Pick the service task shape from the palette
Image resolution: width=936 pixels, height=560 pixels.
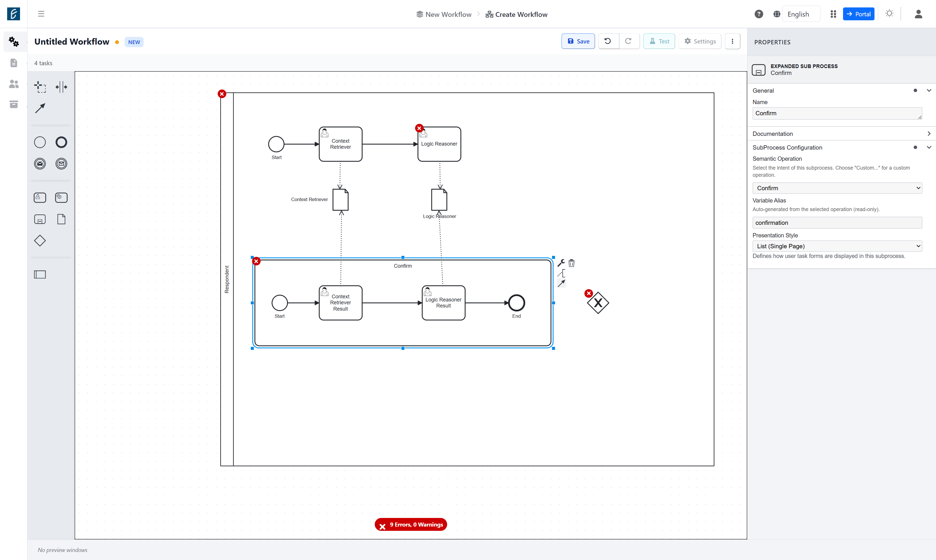coord(61,198)
